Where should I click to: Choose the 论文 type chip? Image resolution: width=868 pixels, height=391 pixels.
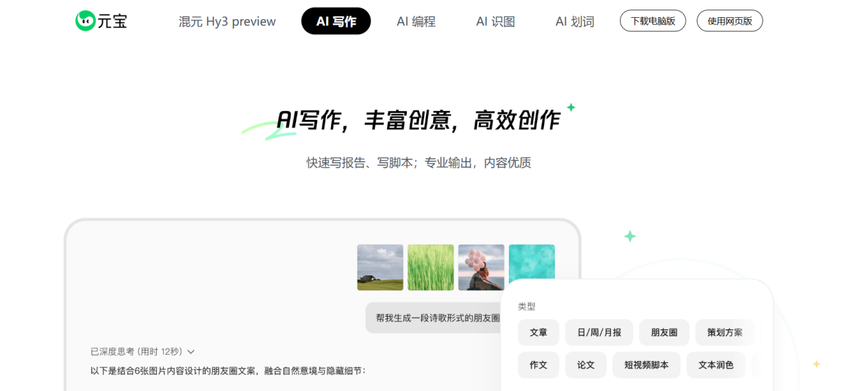(x=586, y=365)
